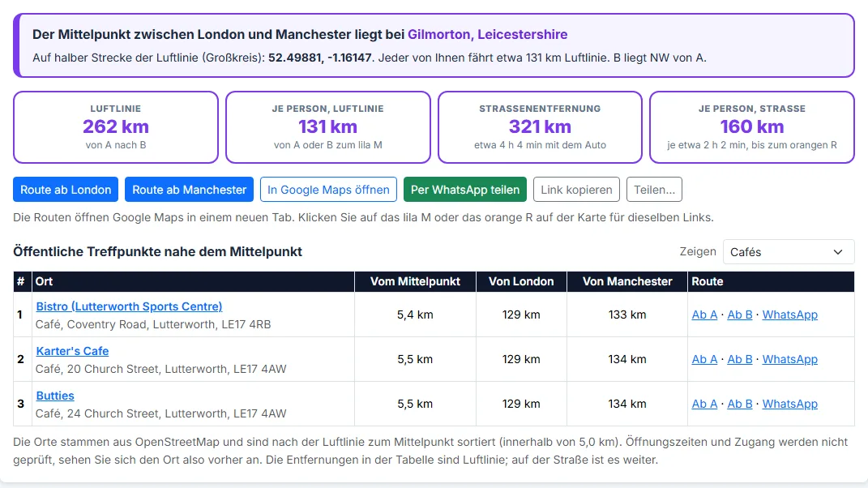Click the Link kopieren button
Viewport: 868px width, 488px height.
[576, 190]
